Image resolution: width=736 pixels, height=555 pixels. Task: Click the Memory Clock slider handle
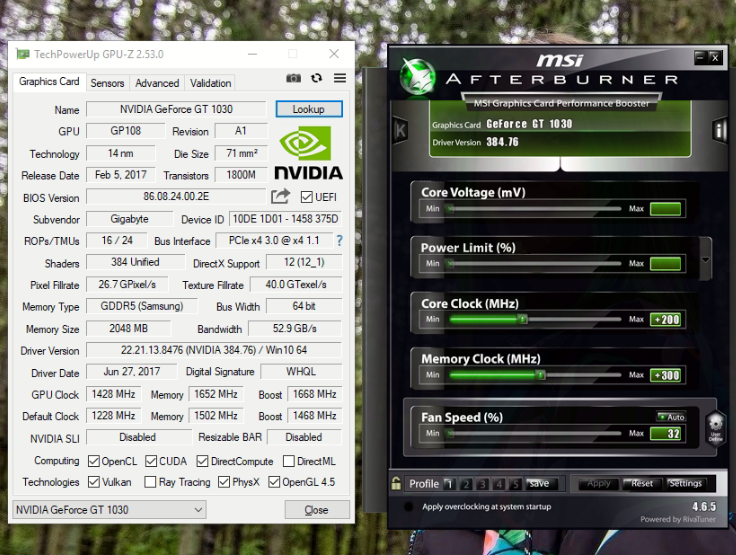point(541,375)
